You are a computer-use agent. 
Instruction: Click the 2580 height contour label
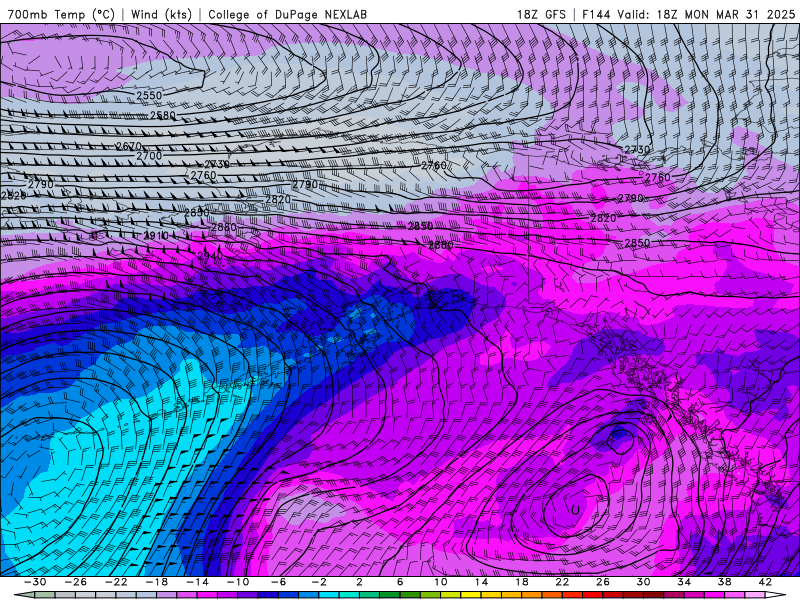pos(162,116)
